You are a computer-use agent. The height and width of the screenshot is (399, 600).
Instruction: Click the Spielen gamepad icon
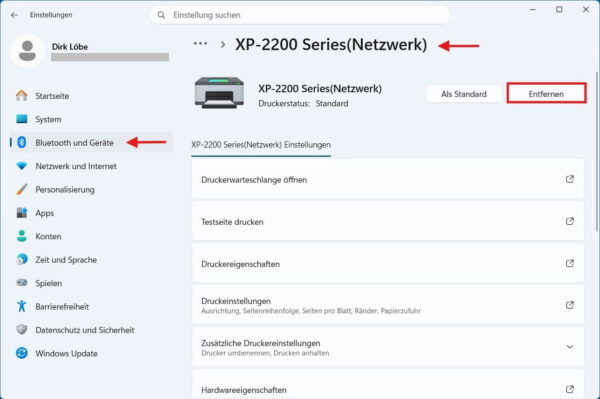pyautogui.click(x=22, y=283)
